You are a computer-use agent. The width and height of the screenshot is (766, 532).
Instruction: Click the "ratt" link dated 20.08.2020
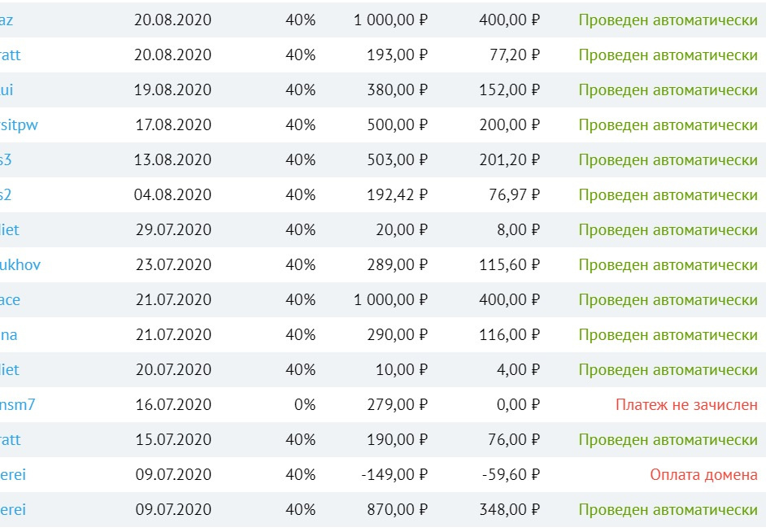(x=10, y=55)
